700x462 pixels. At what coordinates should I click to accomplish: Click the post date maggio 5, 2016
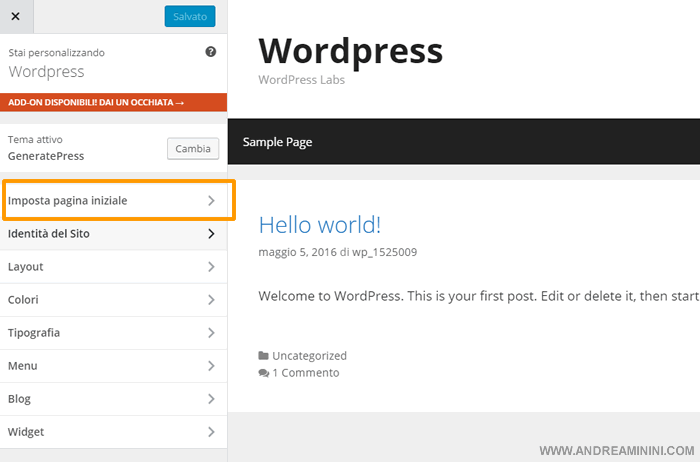pyautogui.click(x=297, y=252)
